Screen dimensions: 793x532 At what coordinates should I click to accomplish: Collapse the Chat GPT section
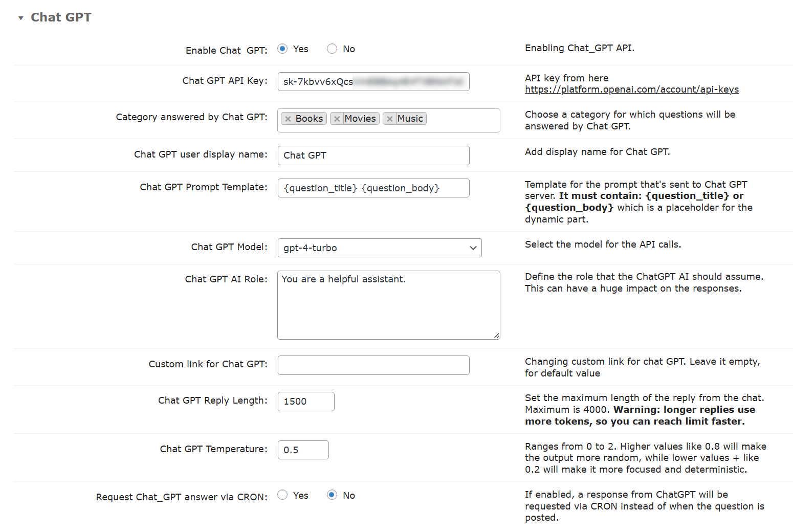point(21,18)
